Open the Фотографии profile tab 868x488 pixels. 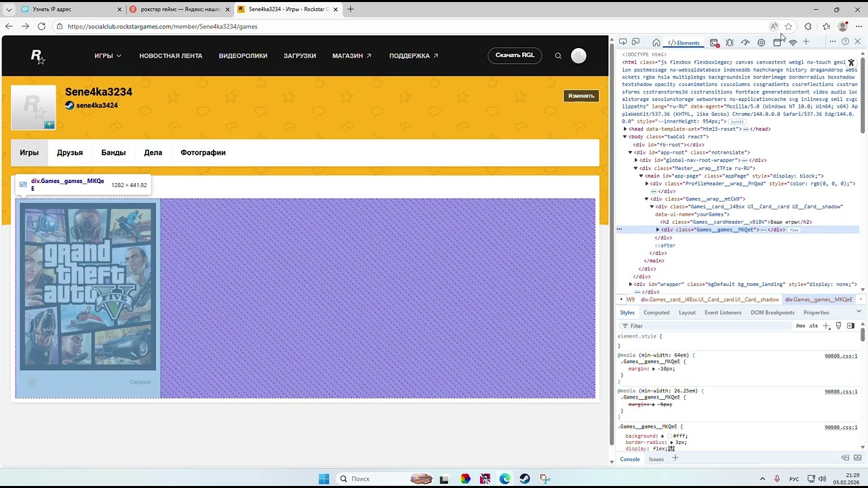pyautogui.click(x=203, y=152)
